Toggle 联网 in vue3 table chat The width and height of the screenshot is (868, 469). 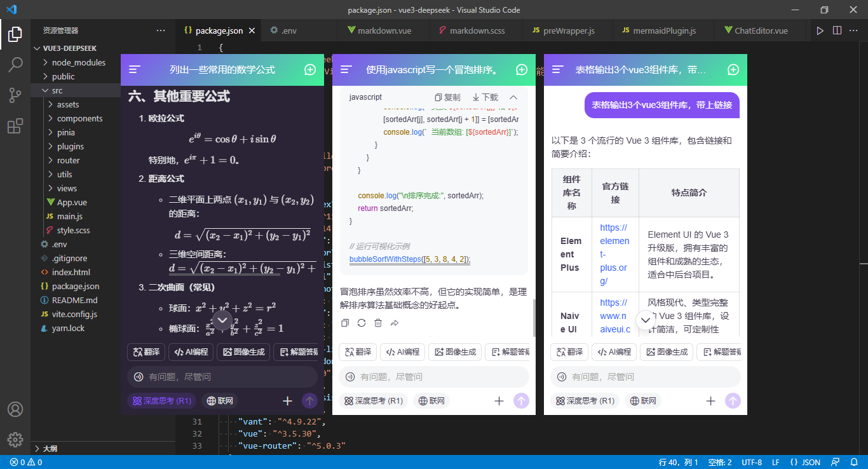643,401
